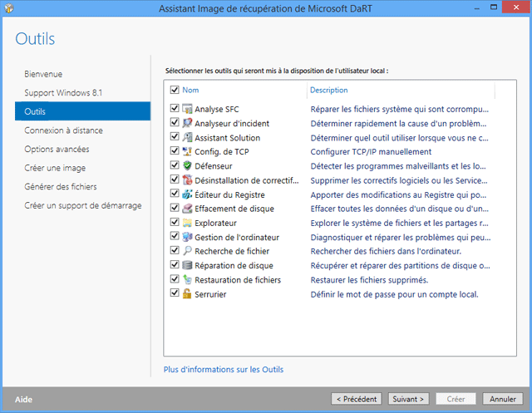Uncheck the Config. de TCP checkbox
Screen dimensions: 532x413
coord(175,151)
